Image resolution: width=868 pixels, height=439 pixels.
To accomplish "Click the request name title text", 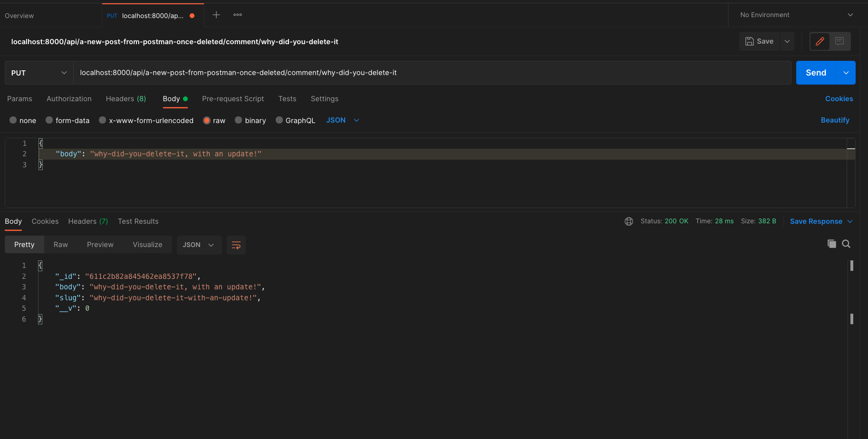I will click(x=175, y=42).
